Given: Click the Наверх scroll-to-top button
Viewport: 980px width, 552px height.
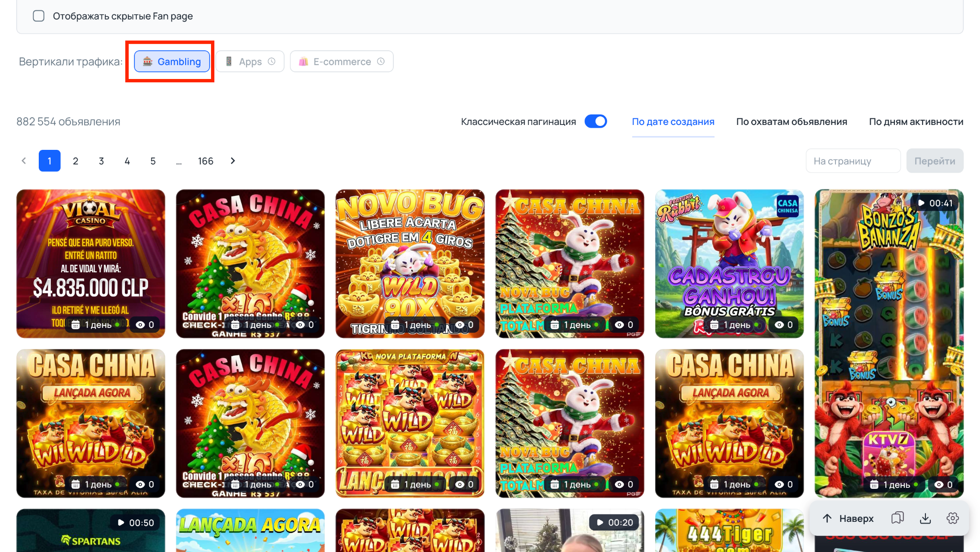Looking at the screenshot, I should 848,518.
